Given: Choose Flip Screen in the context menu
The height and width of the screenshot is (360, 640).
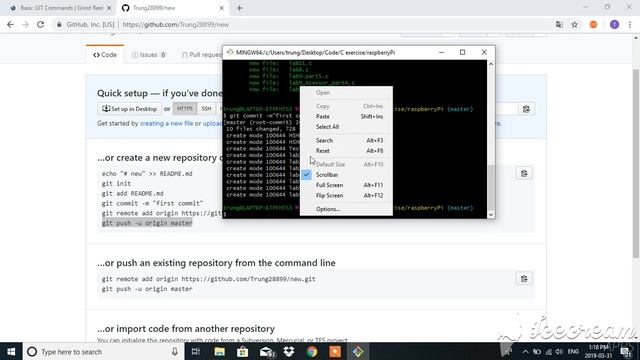Looking at the screenshot, I should coord(346,196).
